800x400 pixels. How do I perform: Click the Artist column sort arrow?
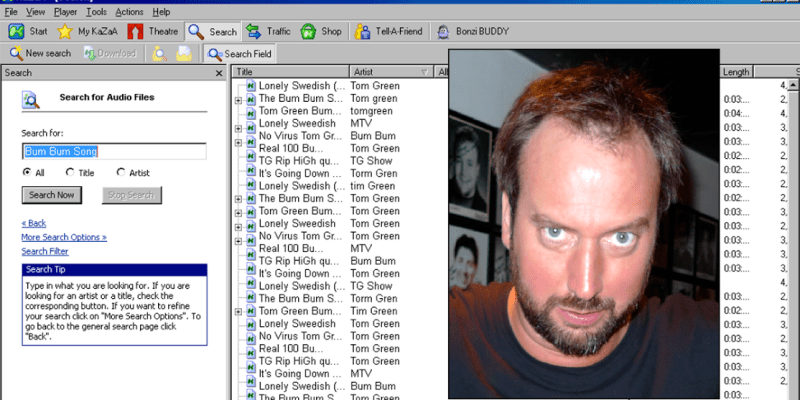tap(424, 72)
